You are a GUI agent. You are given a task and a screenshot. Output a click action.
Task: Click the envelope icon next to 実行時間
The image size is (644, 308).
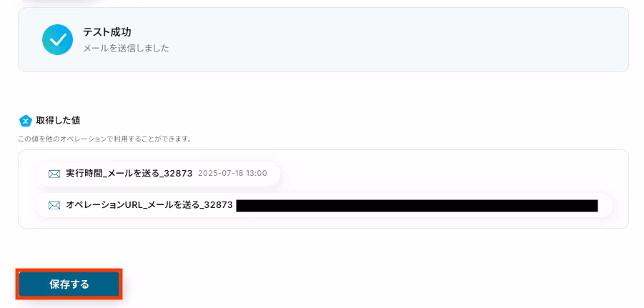tap(54, 174)
